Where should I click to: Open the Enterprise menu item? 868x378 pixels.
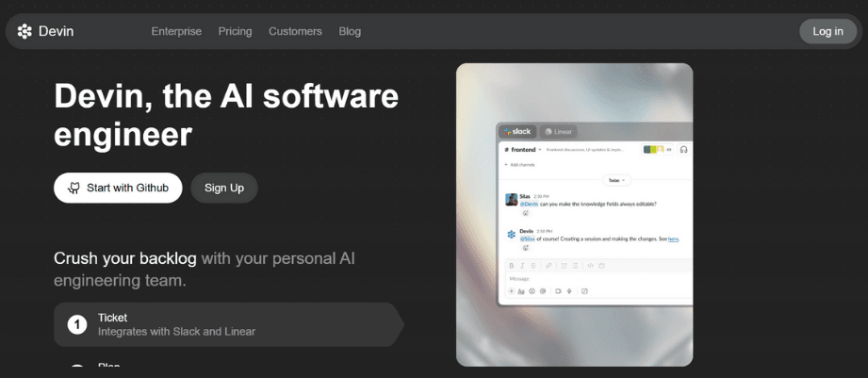pyautogui.click(x=176, y=31)
